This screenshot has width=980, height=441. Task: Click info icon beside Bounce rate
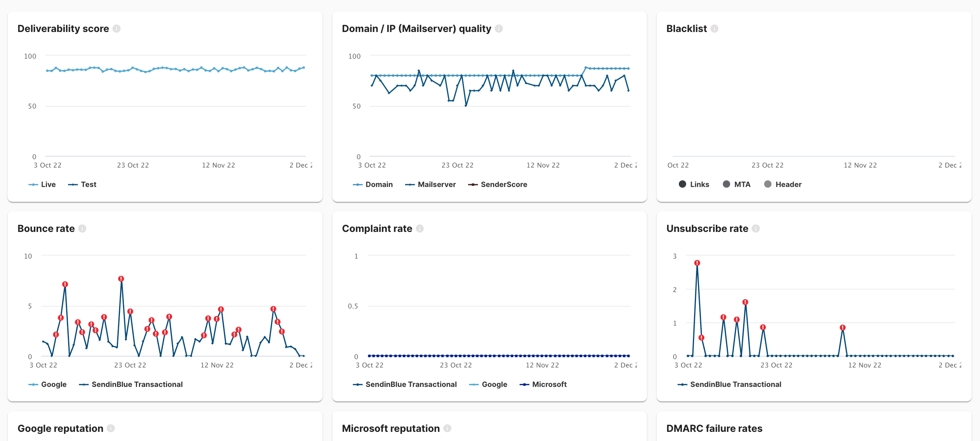(x=82, y=228)
